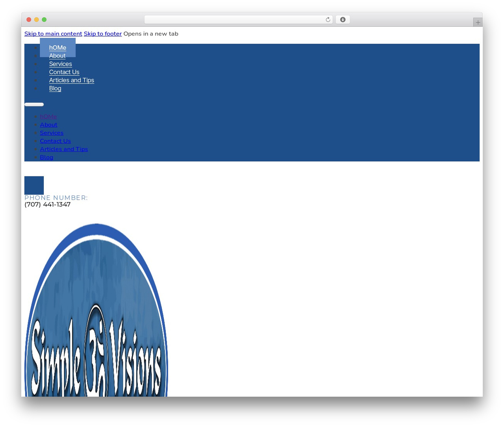Open Articles and Tips in top navigation
Viewport: 504px width, 427px height.
pyautogui.click(x=72, y=80)
